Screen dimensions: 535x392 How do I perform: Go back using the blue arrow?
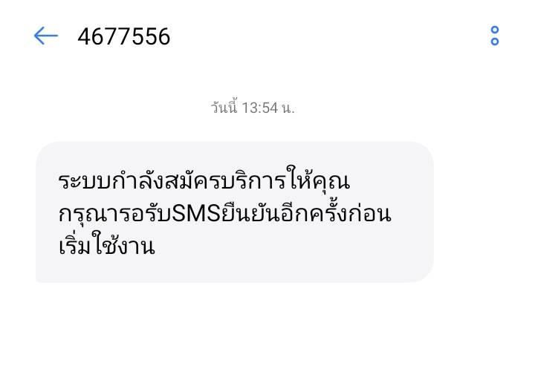coord(46,36)
